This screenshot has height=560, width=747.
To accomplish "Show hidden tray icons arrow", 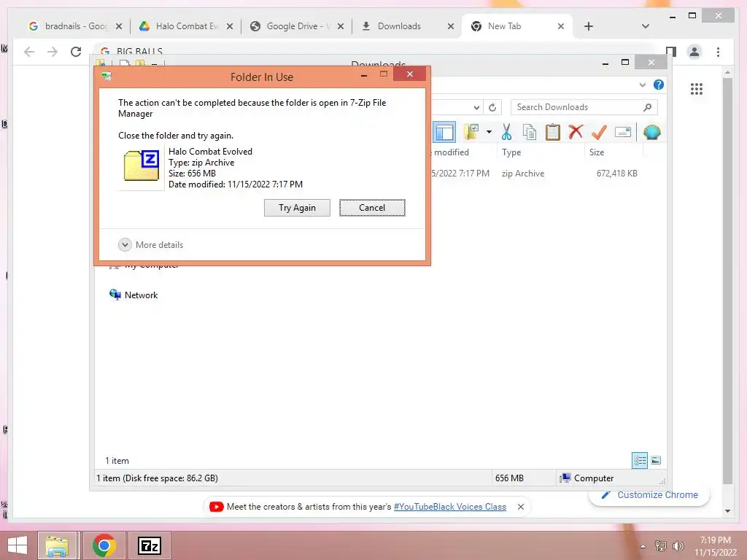I will (x=643, y=546).
